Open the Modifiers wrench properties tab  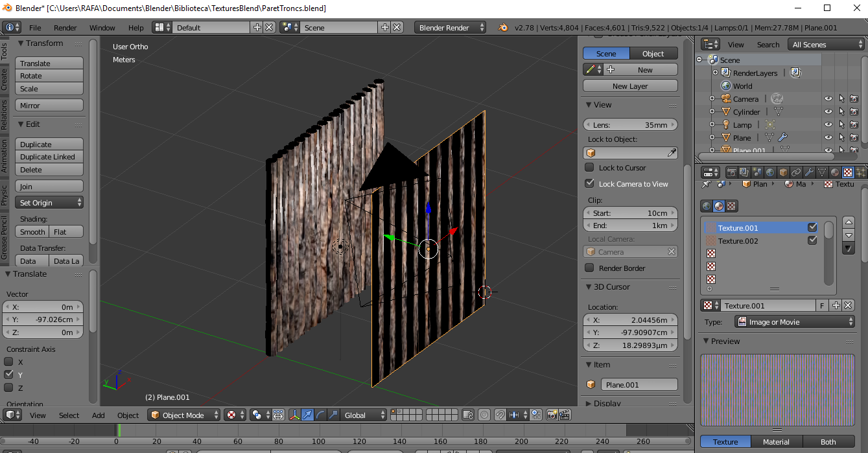[x=808, y=172]
